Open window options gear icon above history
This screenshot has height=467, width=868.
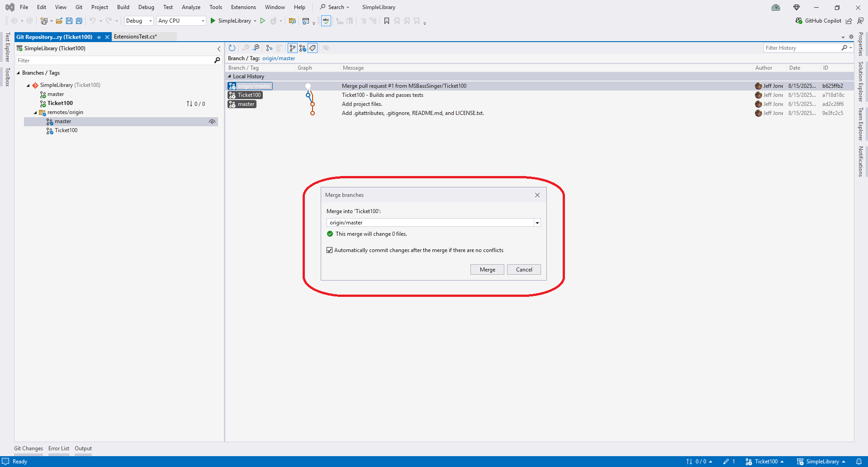(851, 37)
